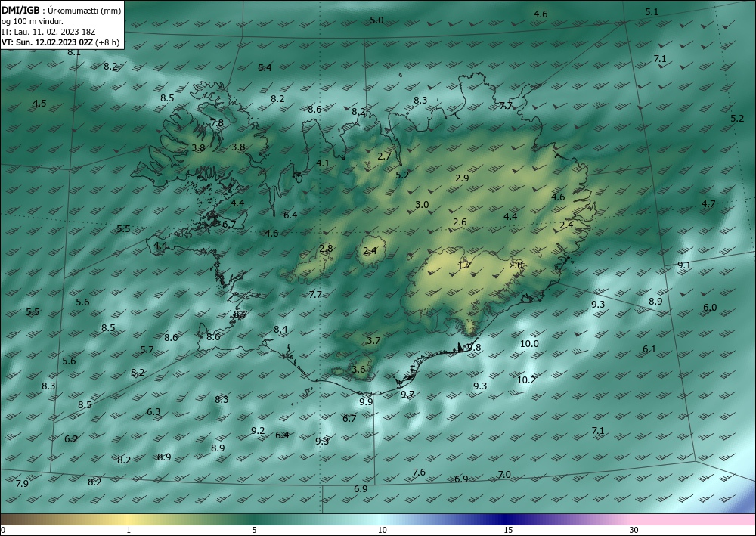
Task: Select the 4.7 value on the map
Action: 708,204
